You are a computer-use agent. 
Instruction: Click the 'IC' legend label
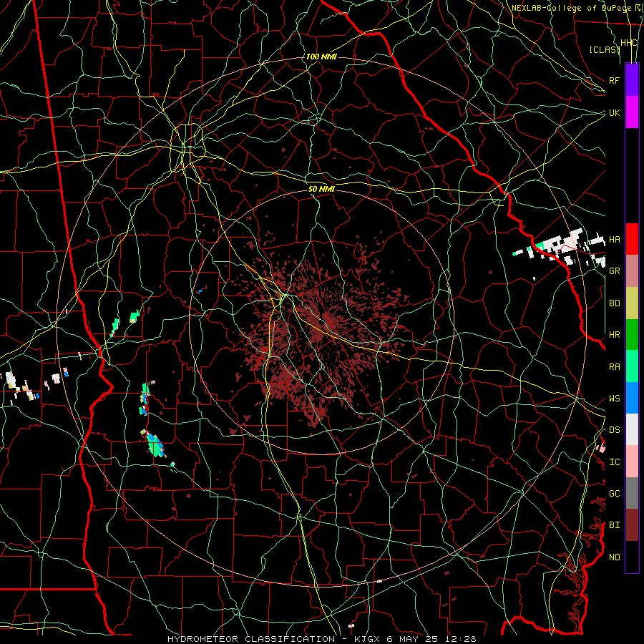point(614,462)
